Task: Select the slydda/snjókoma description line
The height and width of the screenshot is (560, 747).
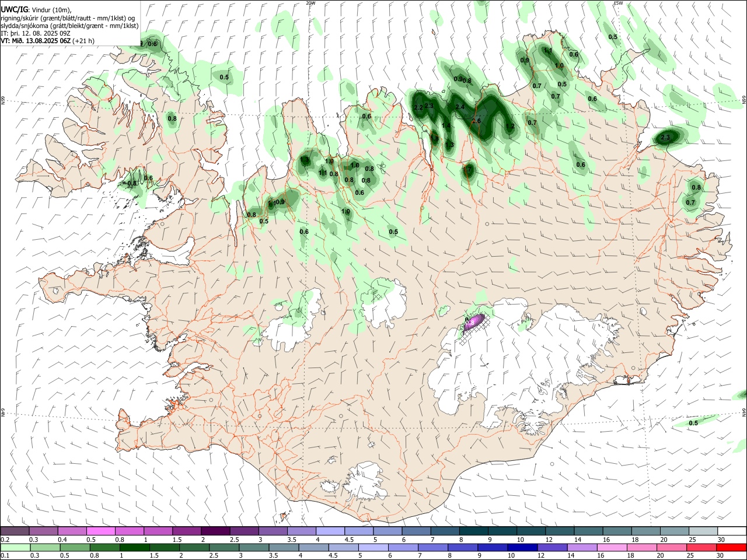Action: (x=69, y=26)
